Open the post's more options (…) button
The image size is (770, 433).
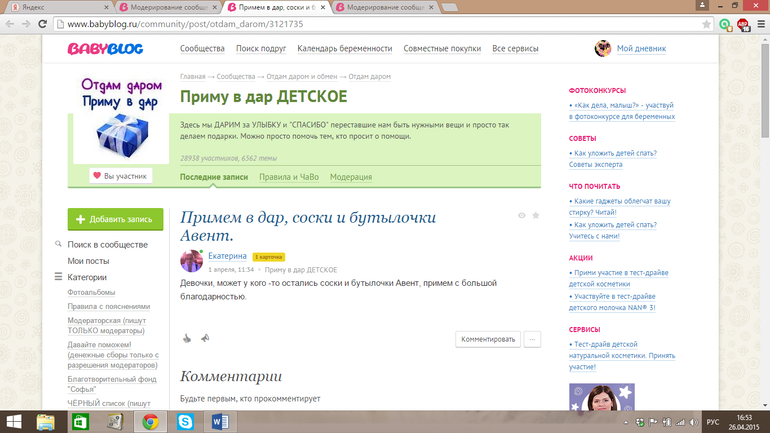coord(533,339)
